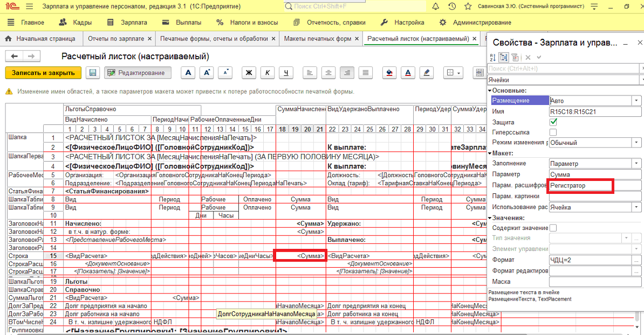Image resolution: width=644 pixels, height=335 pixels.
Task: Show only important properties filter
Action: pyautogui.click(x=515, y=58)
